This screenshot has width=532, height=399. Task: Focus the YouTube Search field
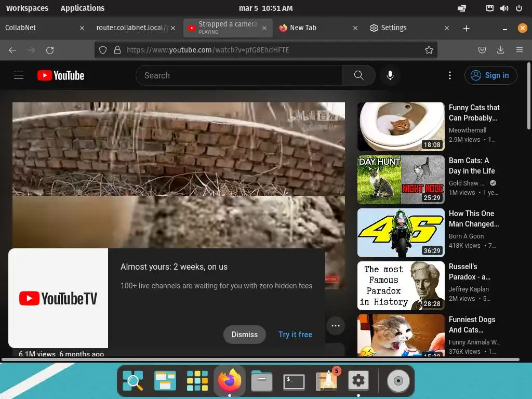click(x=239, y=75)
